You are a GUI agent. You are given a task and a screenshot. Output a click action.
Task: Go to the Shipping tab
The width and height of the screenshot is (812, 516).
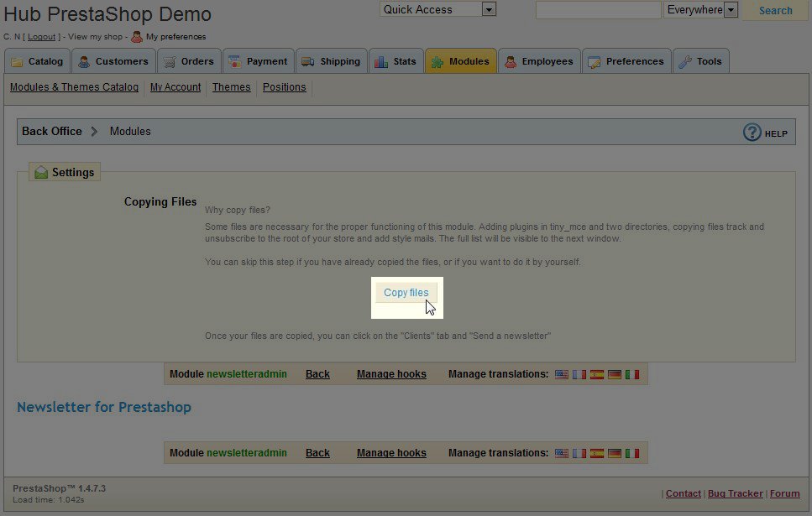[331, 61]
